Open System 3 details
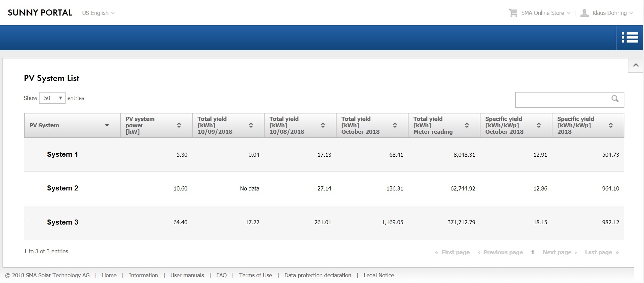644x283 pixels. point(63,222)
